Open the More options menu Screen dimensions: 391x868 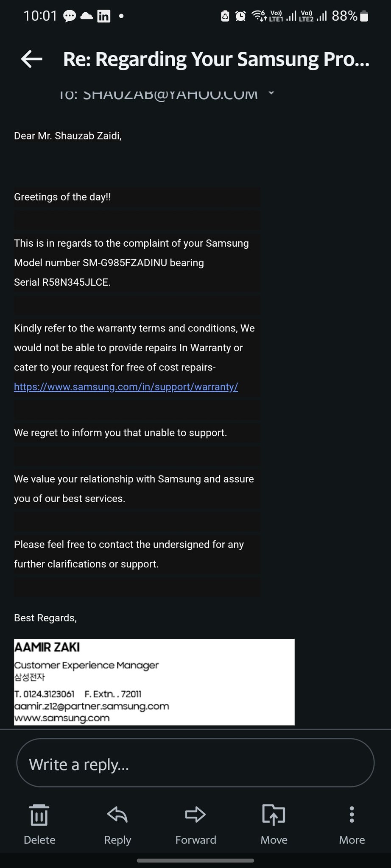(x=352, y=815)
